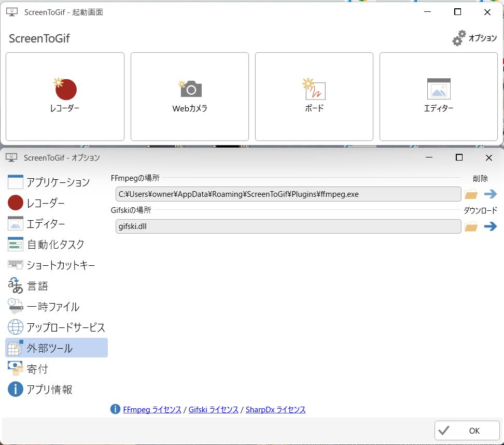Open the 寄付 donation section
Screen dimensions: 504x445
tap(57, 368)
